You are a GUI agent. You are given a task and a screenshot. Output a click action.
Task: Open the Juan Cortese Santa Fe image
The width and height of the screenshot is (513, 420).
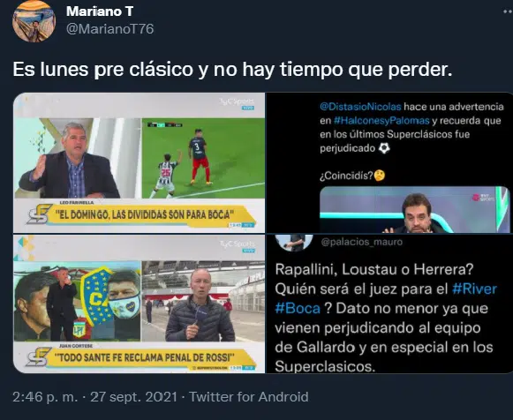(139, 304)
